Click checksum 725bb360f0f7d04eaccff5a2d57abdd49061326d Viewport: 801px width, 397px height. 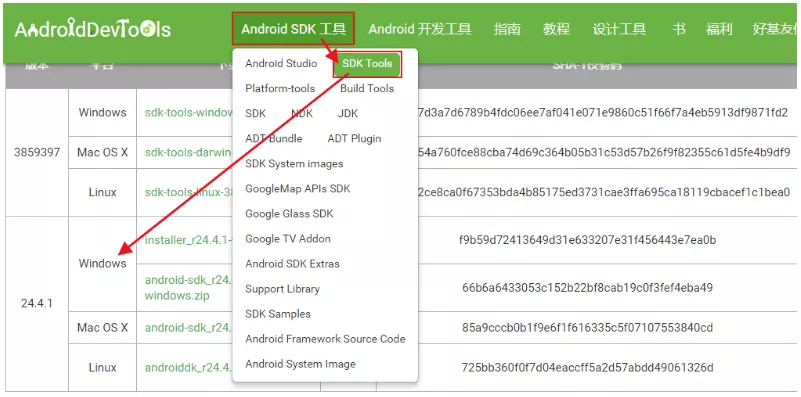[587, 367]
